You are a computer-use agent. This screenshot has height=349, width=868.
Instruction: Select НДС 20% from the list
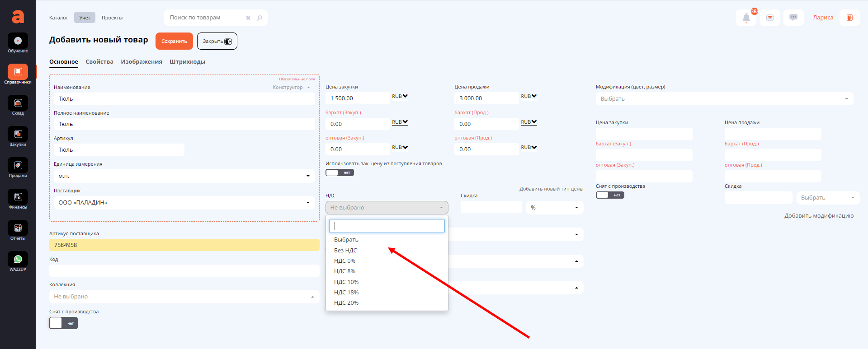tap(346, 303)
